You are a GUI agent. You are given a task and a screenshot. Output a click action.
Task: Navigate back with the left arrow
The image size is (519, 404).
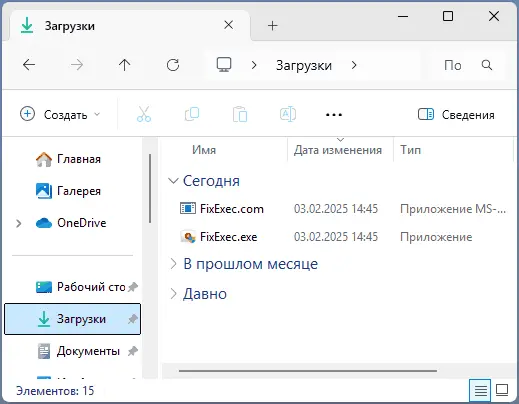(29, 65)
